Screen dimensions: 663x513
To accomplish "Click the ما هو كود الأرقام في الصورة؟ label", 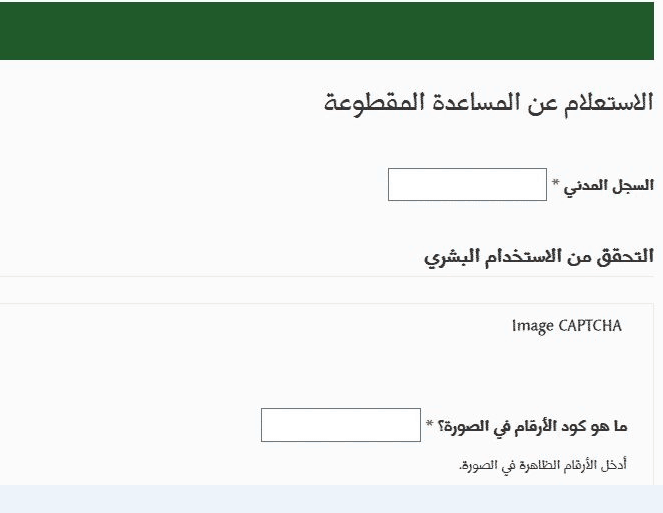I will pyautogui.click(x=532, y=427).
